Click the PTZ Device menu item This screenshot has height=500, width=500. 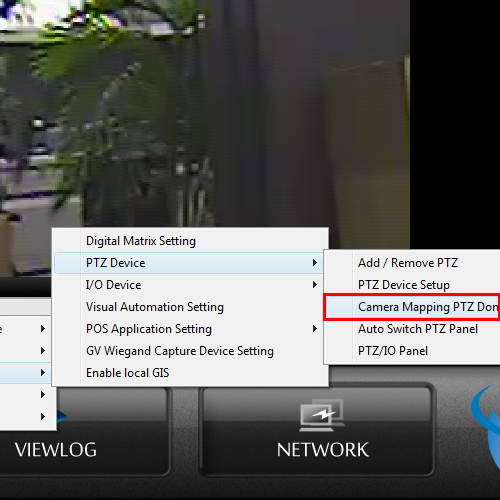point(188,263)
